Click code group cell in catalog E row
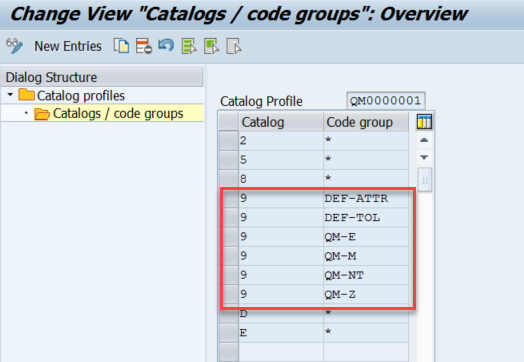The image size is (524, 362). 366,333
